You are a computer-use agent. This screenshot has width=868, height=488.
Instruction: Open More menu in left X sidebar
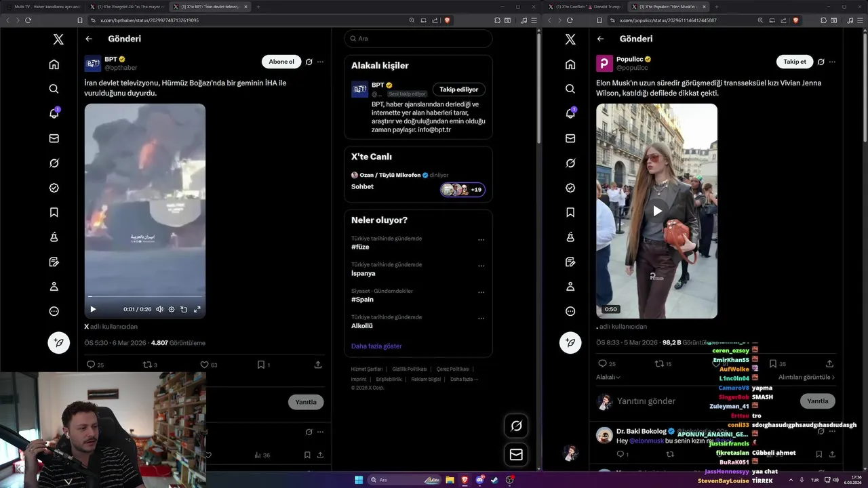(54, 311)
